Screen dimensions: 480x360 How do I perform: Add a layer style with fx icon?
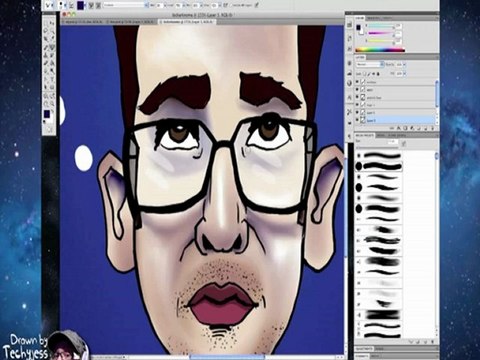pyautogui.click(x=399, y=128)
